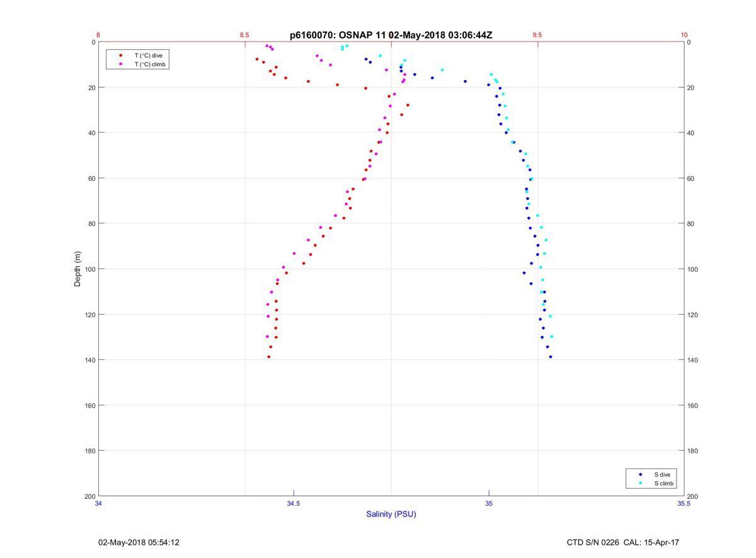Click the '80' tick on the left depth axis
756x558 pixels.
click(91, 224)
